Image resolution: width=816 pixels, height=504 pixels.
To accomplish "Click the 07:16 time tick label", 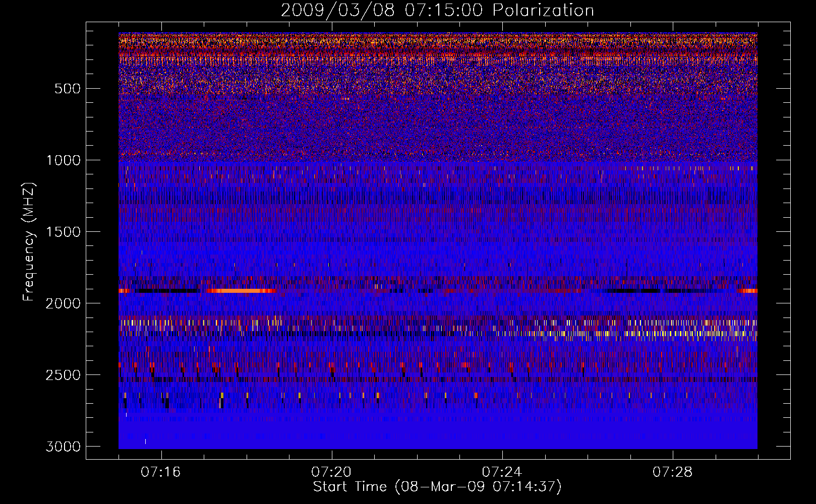I will (x=161, y=472).
